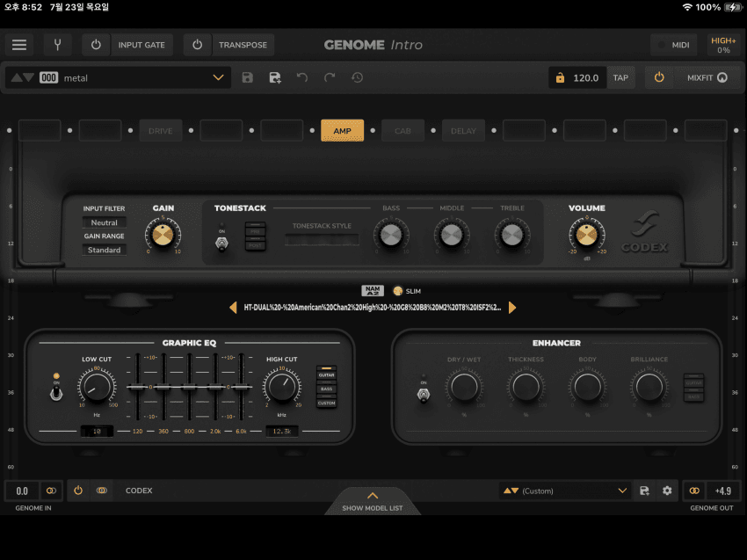Undo the last change

302,77
